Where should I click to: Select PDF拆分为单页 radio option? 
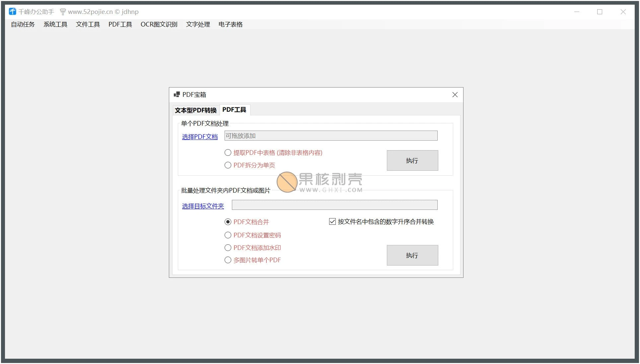228,165
